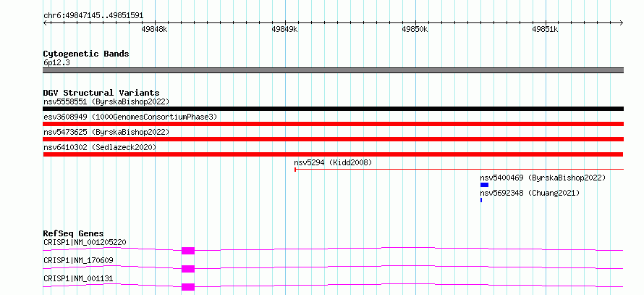Click the 49848k ruler tick label

click(154, 30)
